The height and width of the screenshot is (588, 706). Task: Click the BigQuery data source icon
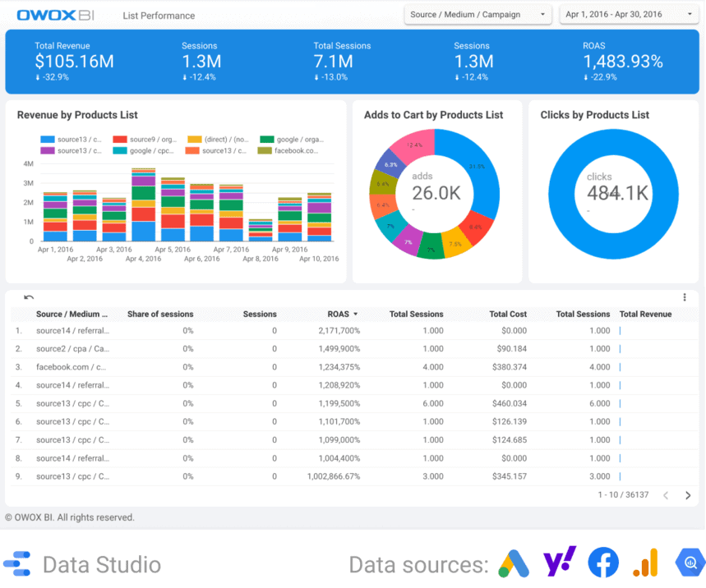pos(690,563)
